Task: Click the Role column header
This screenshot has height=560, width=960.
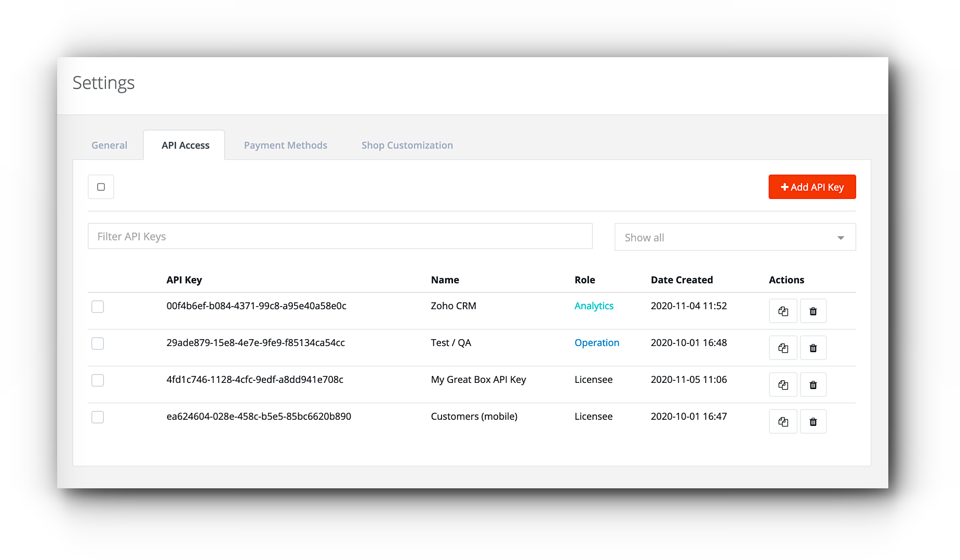Action: point(585,280)
